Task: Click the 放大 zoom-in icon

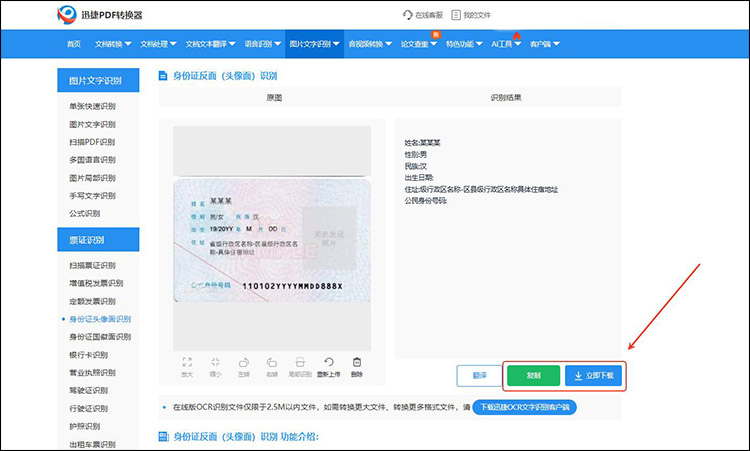Action: pos(187,363)
